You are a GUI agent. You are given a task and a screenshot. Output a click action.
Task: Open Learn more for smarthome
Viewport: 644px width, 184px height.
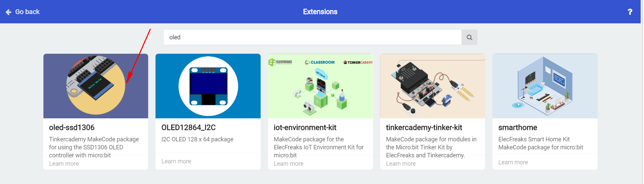click(x=513, y=162)
